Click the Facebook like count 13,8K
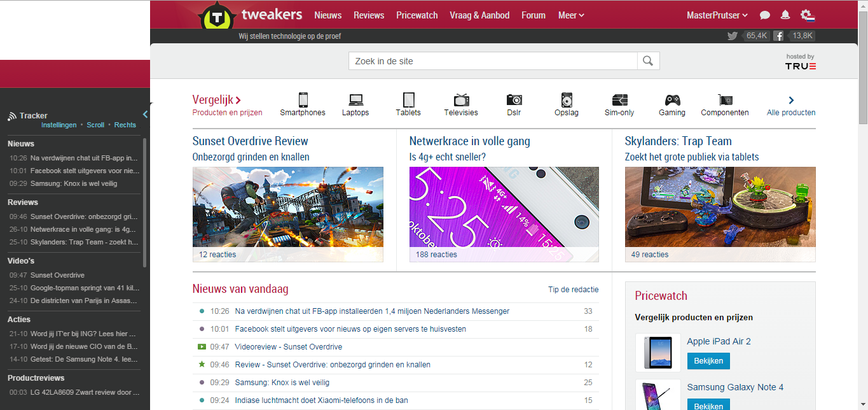The image size is (868, 410). click(x=803, y=36)
